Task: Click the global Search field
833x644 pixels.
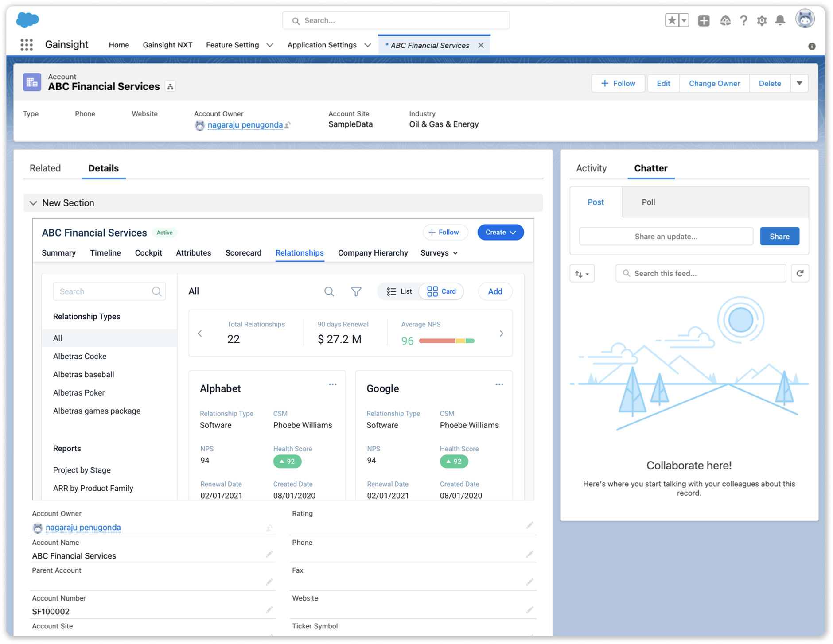Action: click(396, 20)
